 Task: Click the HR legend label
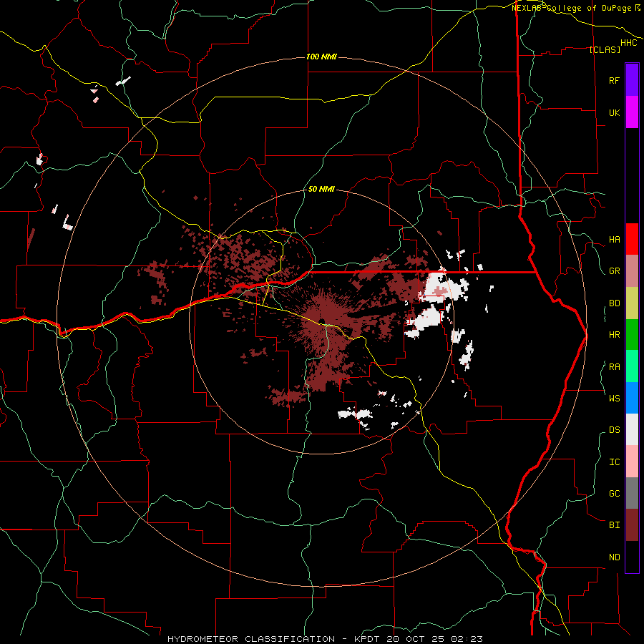[614, 335]
